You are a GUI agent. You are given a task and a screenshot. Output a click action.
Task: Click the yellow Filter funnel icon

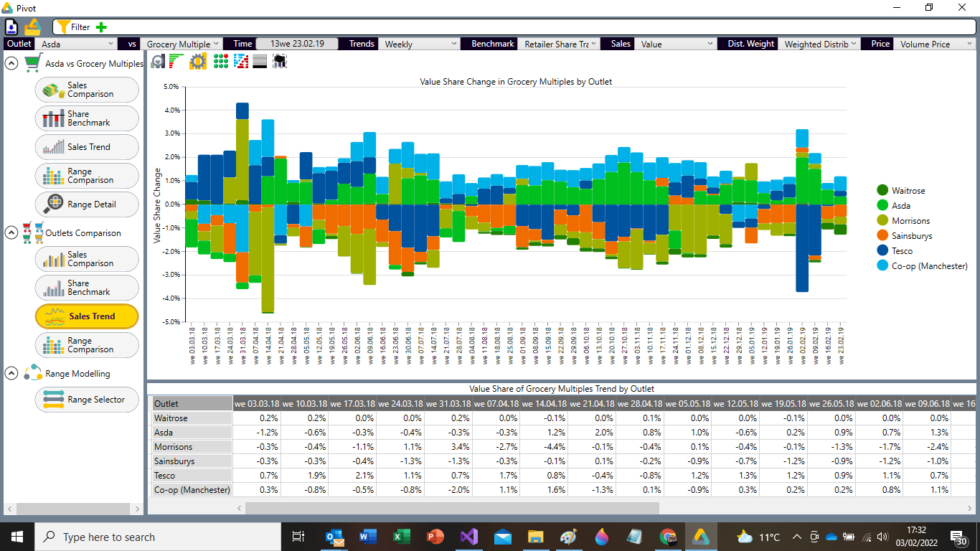63,27
